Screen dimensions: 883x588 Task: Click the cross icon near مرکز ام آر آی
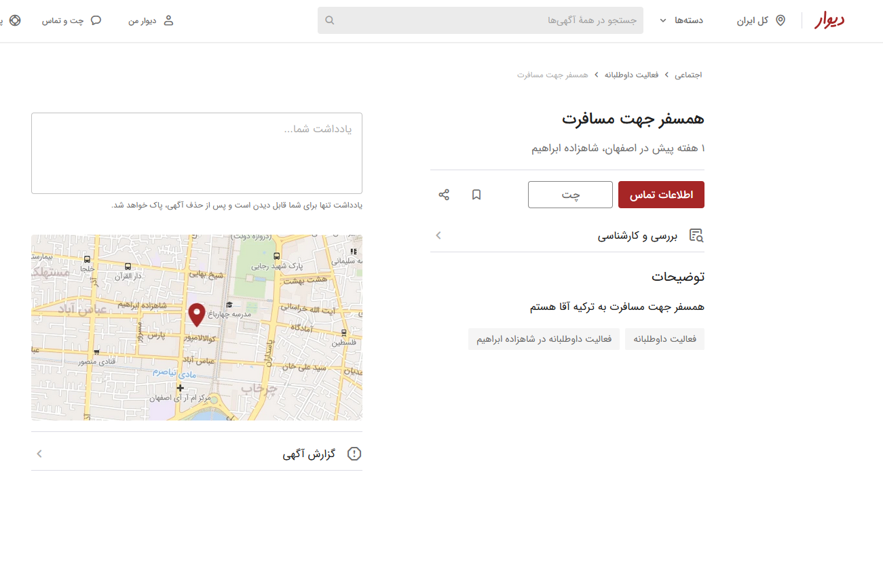coord(180,388)
